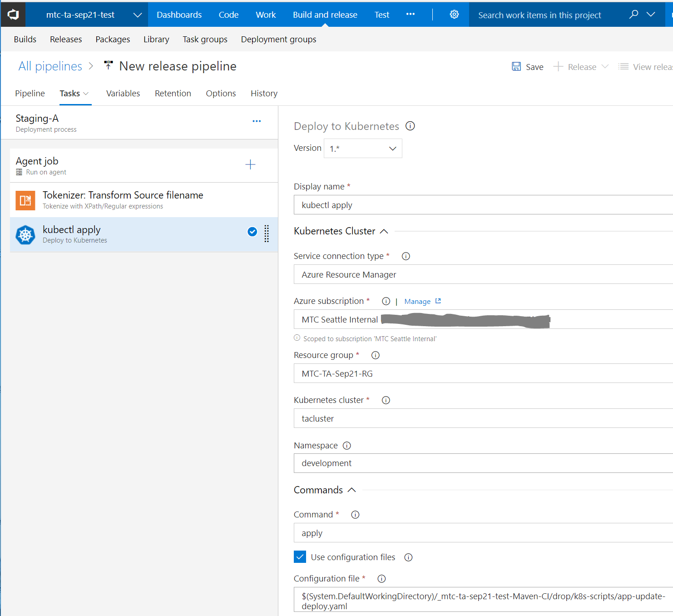The height and width of the screenshot is (616, 673).
Task: Open Service connection type combo box
Action: 483,274
